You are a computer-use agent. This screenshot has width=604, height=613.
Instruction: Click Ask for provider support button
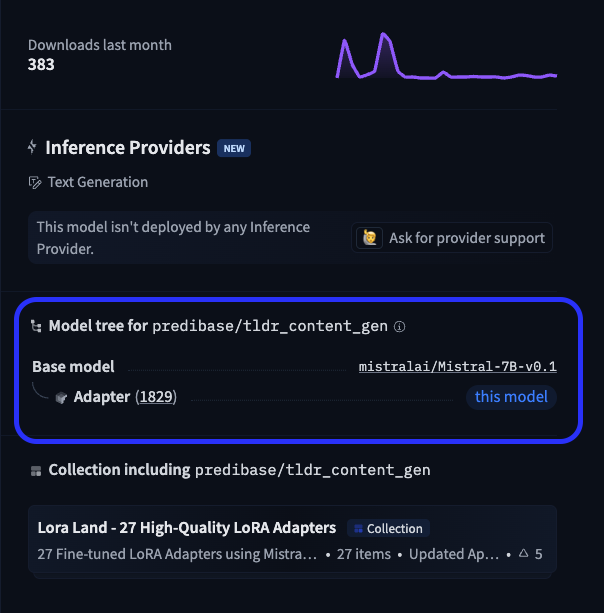point(452,238)
